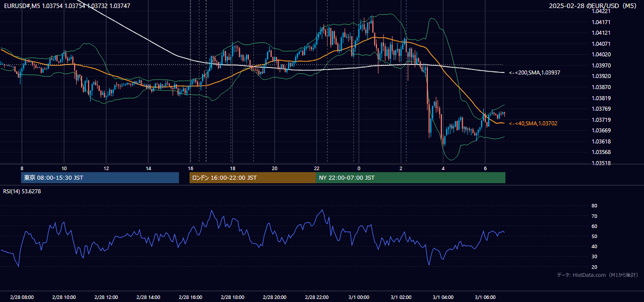Click price axis value 1.03819

point(602,98)
